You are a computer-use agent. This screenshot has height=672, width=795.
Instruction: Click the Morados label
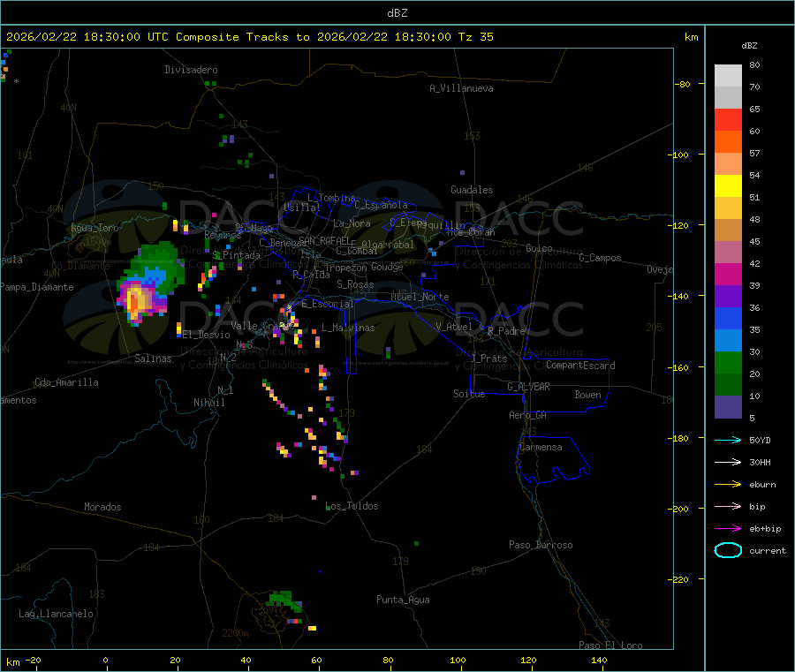[x=102, y=507]
